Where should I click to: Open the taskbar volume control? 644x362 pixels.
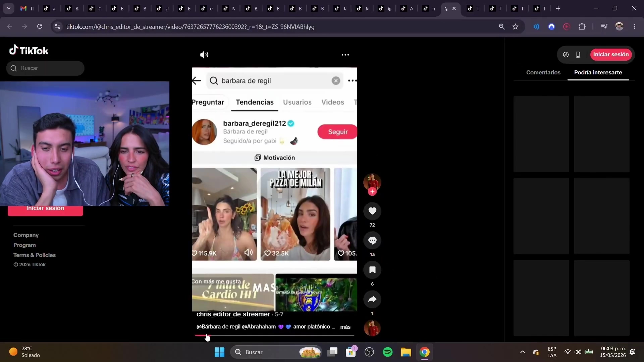click(x=578, y=352)
